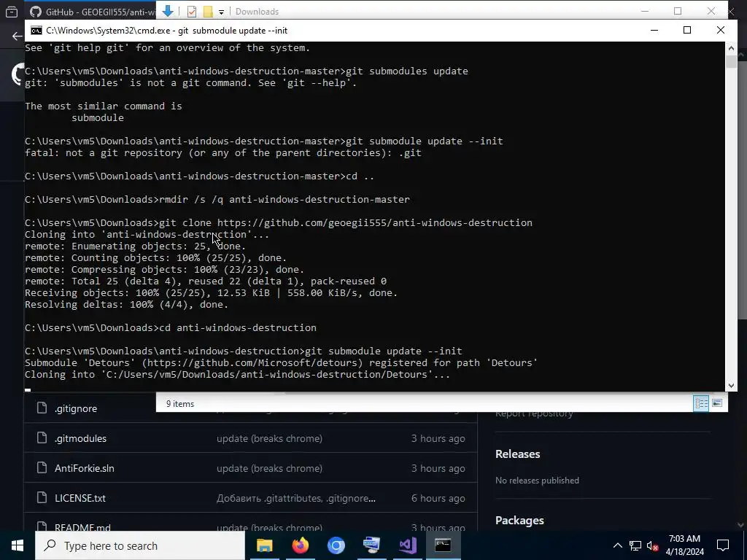Click the file icon beside AntiForkie.sln
747x560 pixels.
(x=42, y=468)
